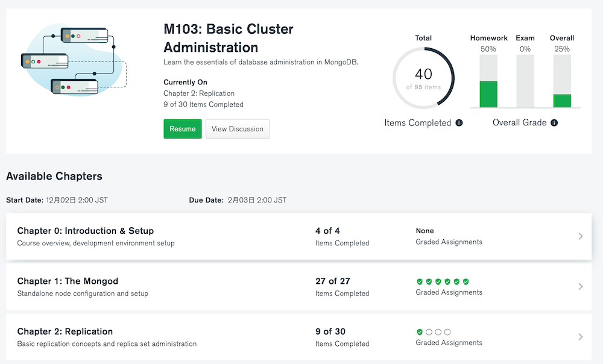Click the Items Completed info icon
The width and height of the screenshot is (603, 364).
point(459,122)
